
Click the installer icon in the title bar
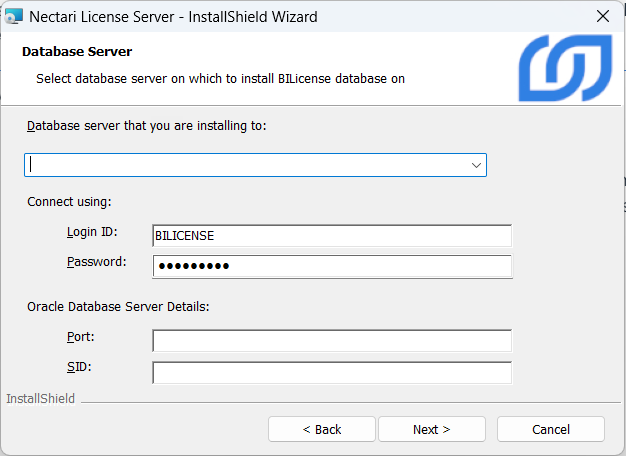pyautogui.click(x=13, y=16)
